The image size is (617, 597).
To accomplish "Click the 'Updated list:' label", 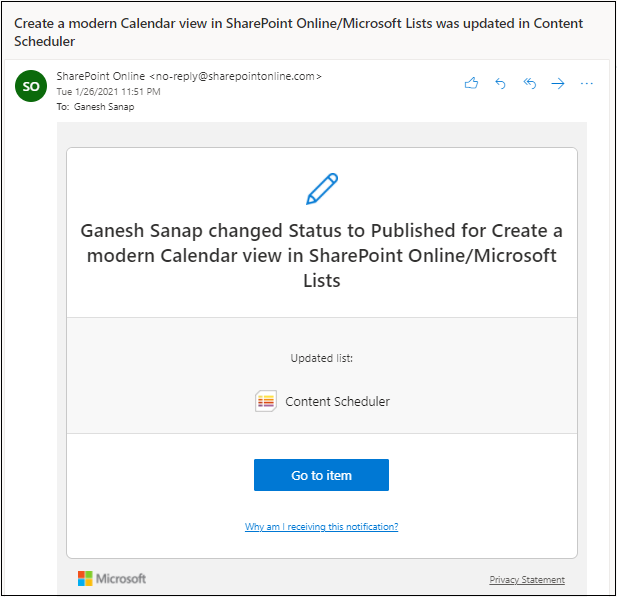I will tap(321, 358).
